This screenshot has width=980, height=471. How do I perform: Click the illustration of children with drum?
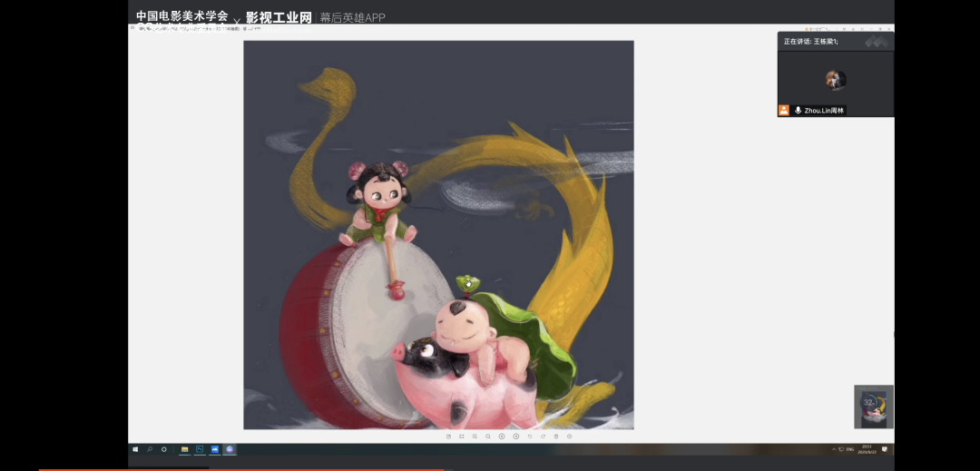coord(438,235)
